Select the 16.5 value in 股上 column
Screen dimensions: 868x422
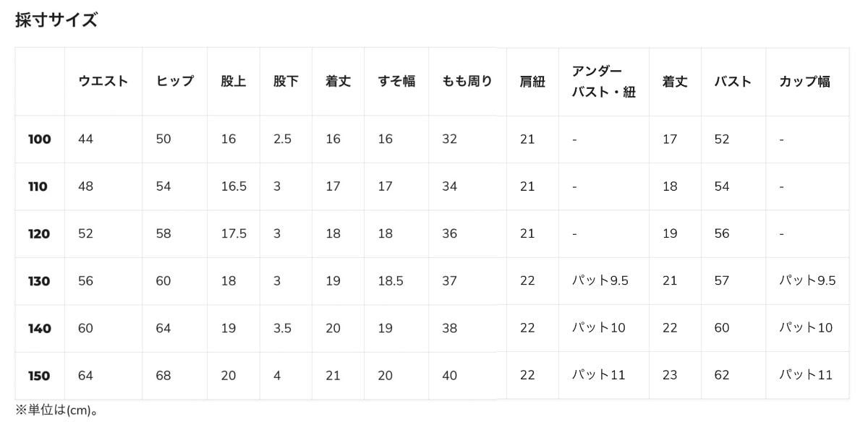(234, 186)
